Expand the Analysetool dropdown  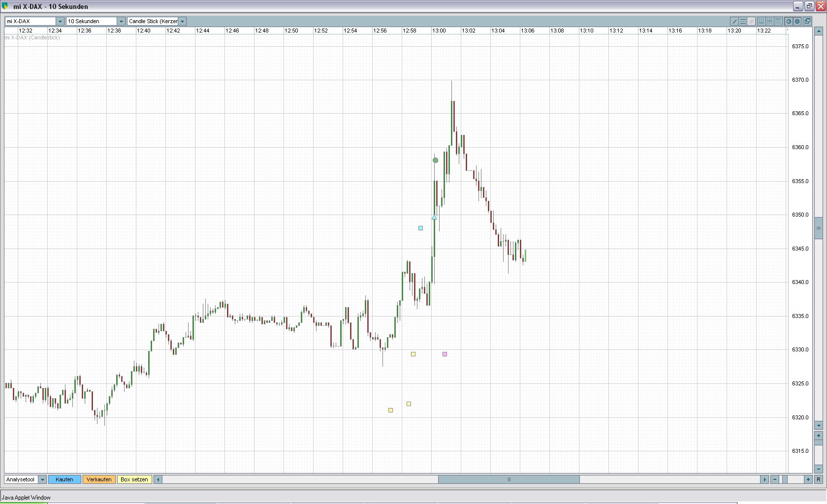point(42,479)
